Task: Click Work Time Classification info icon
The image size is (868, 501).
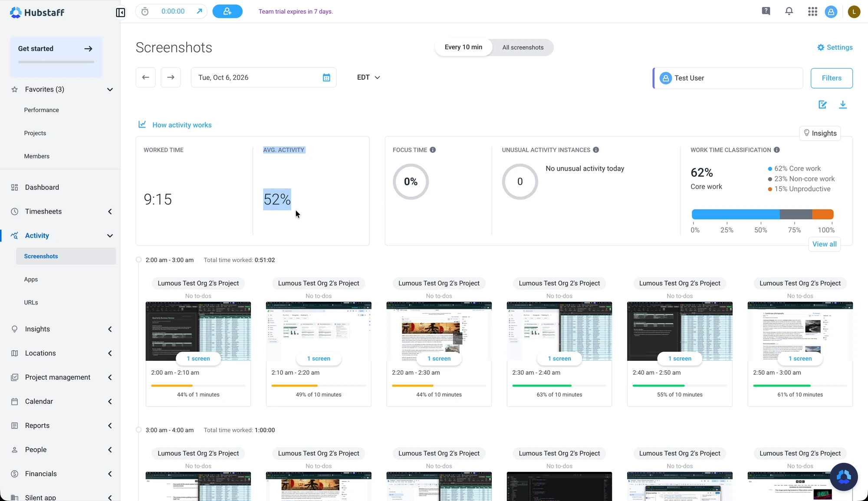Action: pos(777,150)
